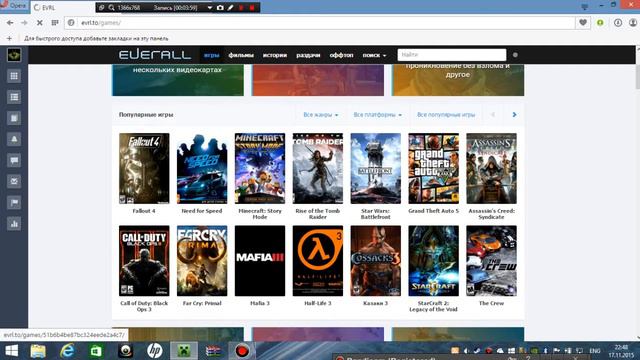Screen dimensions: 640x360
Task: Open the sidebar mail envelope icon
Action: click(14, 181)
